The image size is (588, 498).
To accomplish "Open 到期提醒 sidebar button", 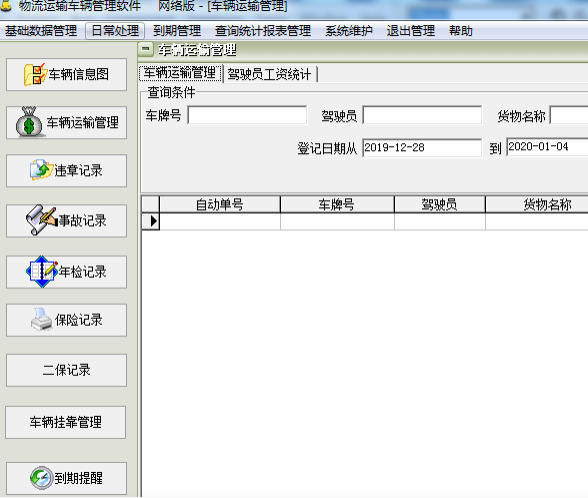I will coord(66,478).
